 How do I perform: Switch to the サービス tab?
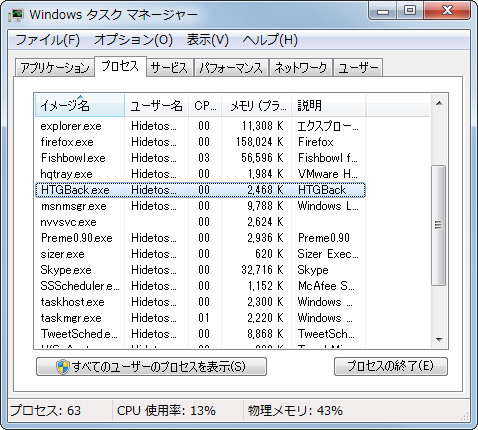coord(170,68)
